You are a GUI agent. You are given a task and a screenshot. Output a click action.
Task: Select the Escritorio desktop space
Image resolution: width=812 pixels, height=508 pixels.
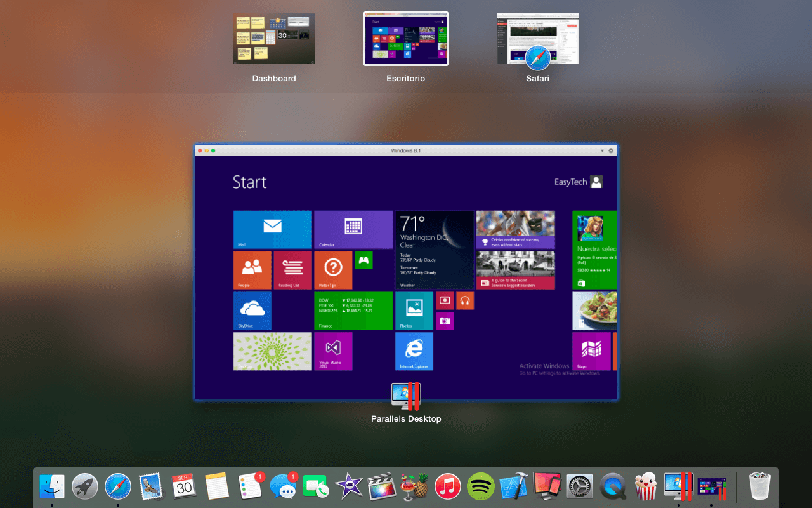[406, 39]
